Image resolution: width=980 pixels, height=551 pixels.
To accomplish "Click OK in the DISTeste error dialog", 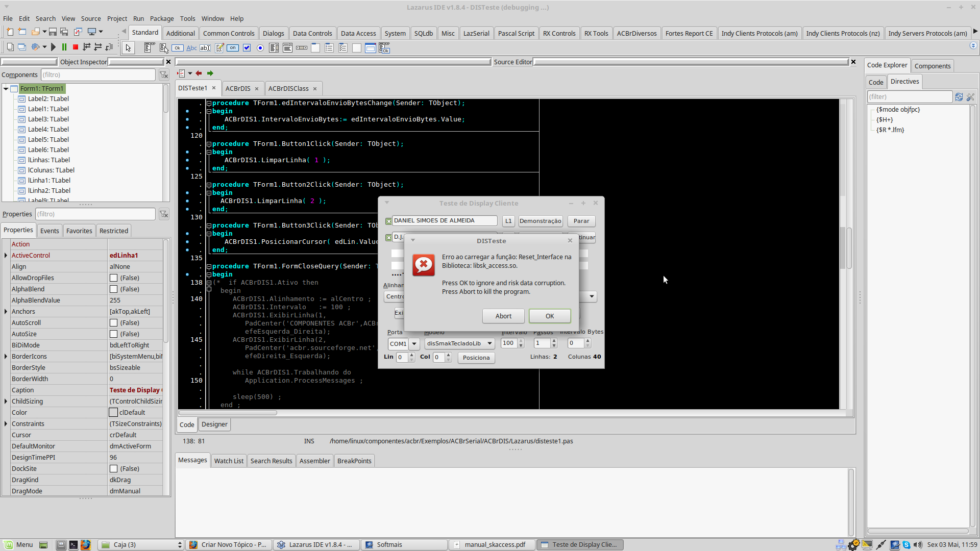I will tap(550, 316).
